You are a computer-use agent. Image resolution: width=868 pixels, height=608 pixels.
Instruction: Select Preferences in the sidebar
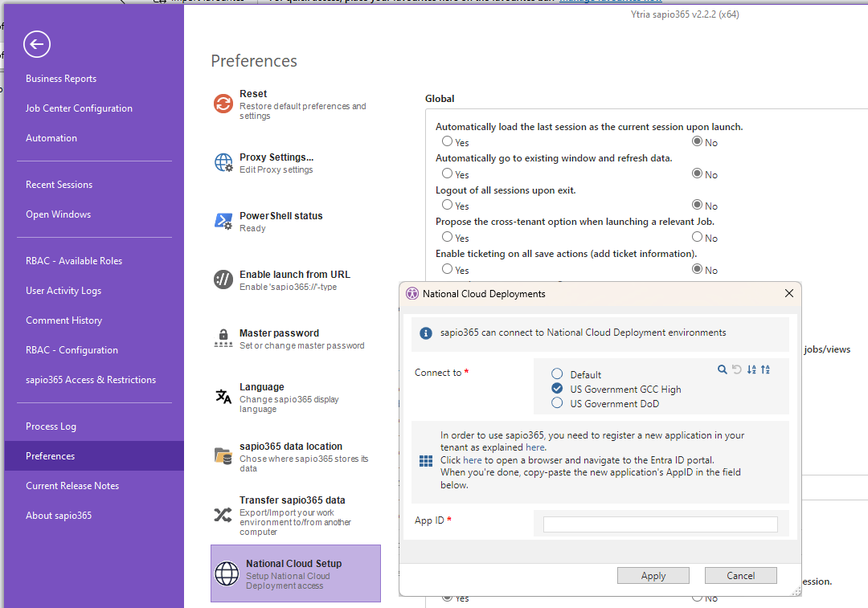(94, 456)
